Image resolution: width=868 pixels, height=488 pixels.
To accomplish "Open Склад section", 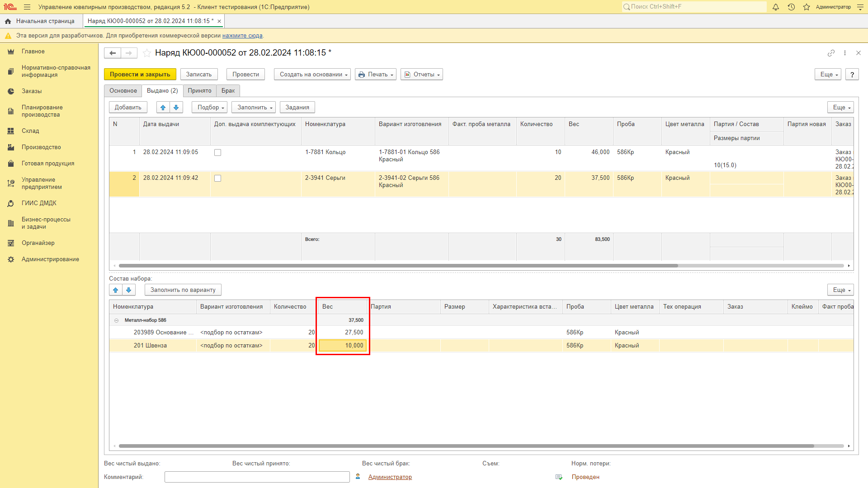I will [30, 131].
